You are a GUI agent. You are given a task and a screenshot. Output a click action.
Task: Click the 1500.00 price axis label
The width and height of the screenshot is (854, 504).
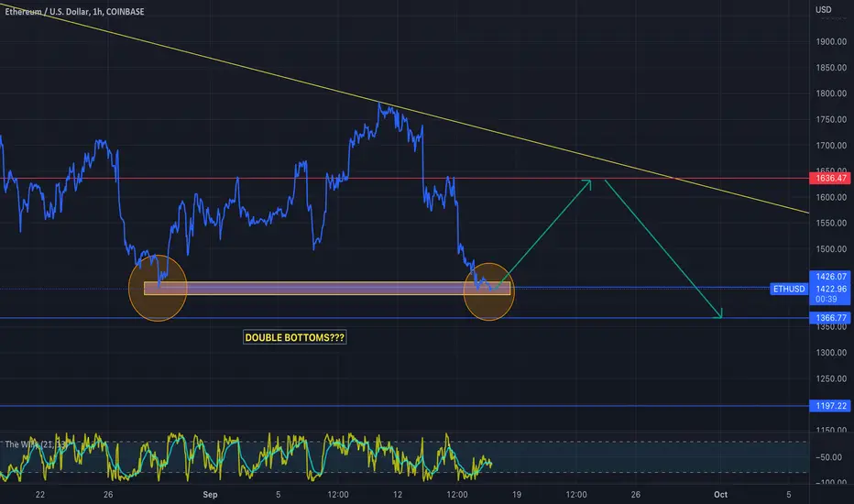pos(831,249)
